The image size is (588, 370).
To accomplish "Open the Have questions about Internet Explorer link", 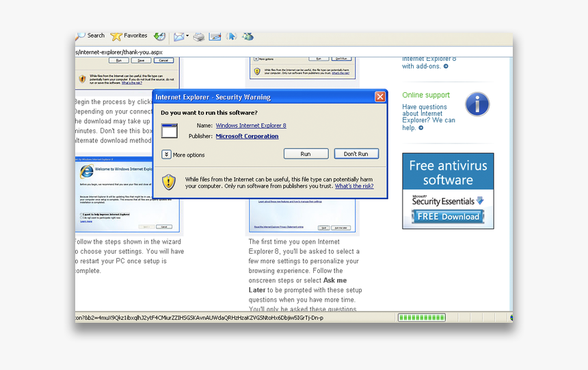I will (429, 117).
